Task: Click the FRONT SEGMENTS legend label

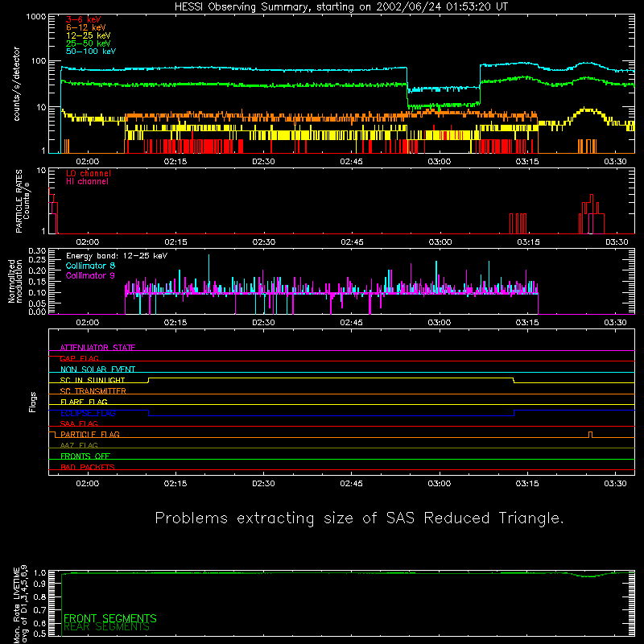Action: point(110,618)
